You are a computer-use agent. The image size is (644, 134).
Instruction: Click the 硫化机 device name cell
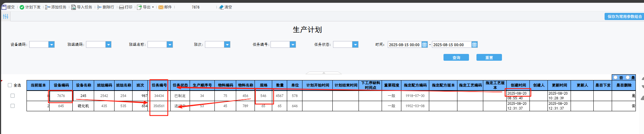(83, 106)
